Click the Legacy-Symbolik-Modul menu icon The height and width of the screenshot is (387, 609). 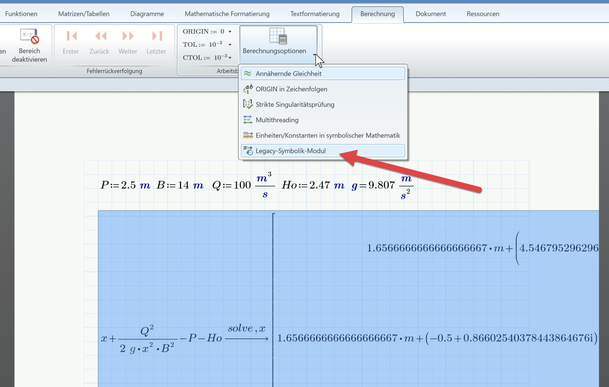(x=247, y=151)
